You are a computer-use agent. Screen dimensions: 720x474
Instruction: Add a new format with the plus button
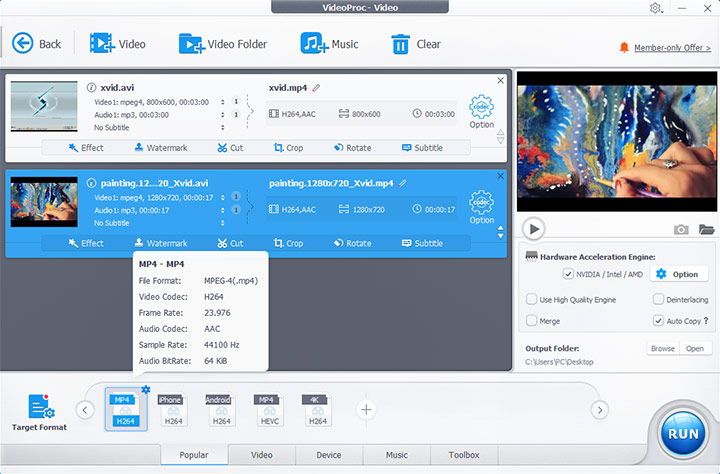366,409
